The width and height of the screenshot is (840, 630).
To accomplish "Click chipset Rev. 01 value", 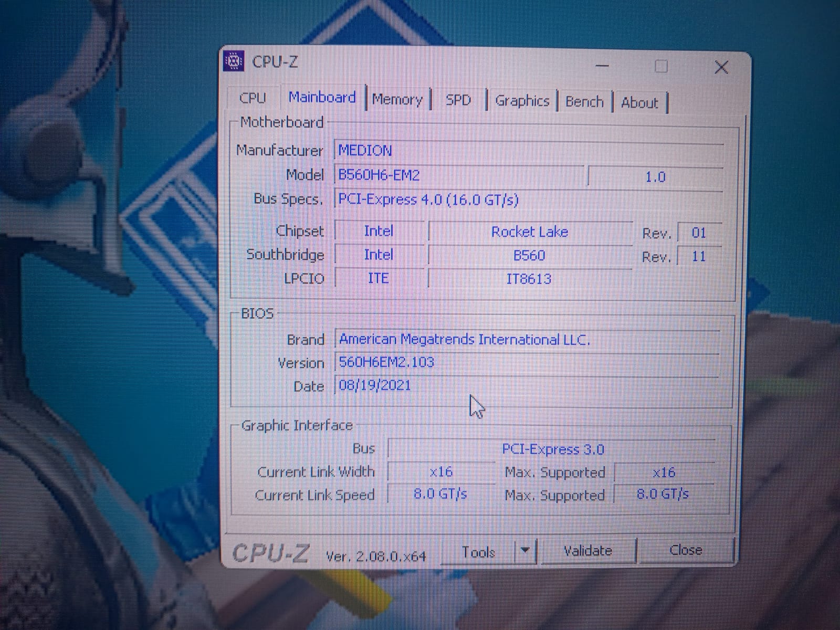I will click(x=699, y=233).
